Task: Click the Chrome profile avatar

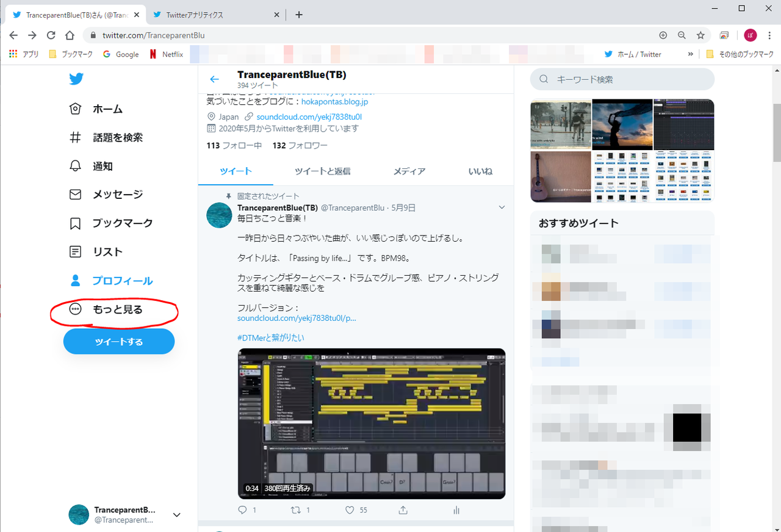Action: point(750,35)
